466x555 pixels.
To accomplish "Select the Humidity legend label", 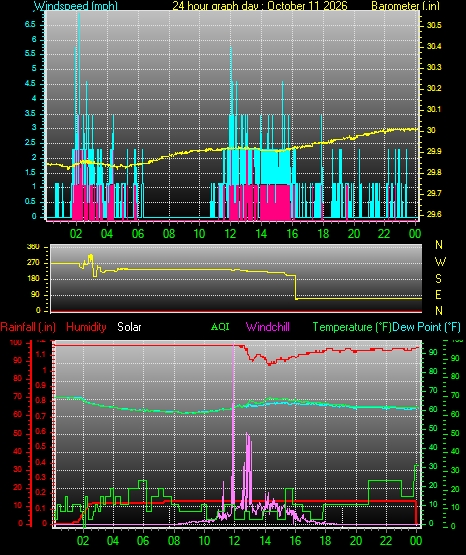I will tap(86, 327).
